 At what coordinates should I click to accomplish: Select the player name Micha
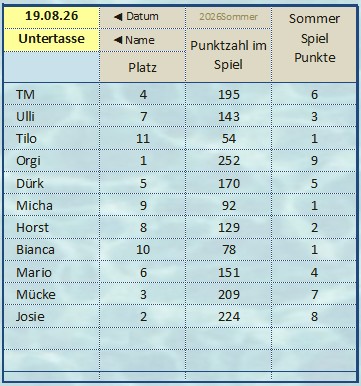click(34, 205)
